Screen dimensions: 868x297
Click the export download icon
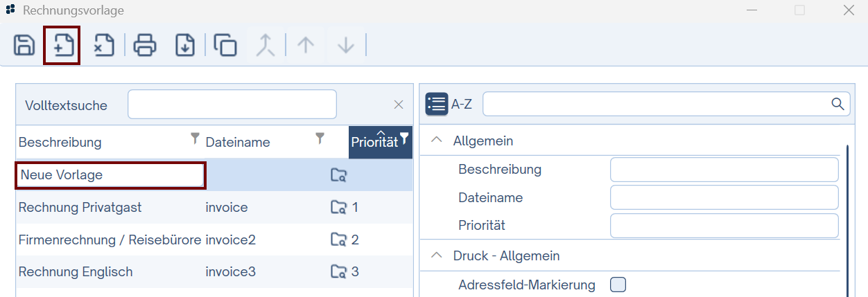[x=185, y=46]
